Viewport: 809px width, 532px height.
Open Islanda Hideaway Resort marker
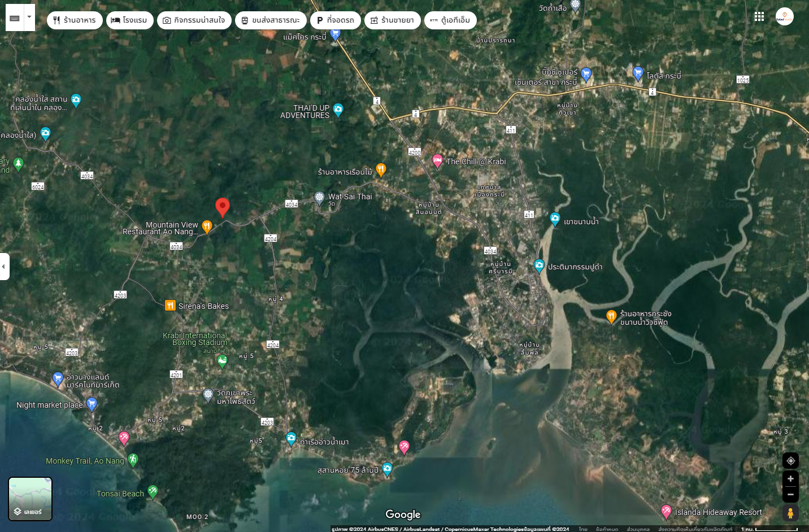click(x=666, y=512)
